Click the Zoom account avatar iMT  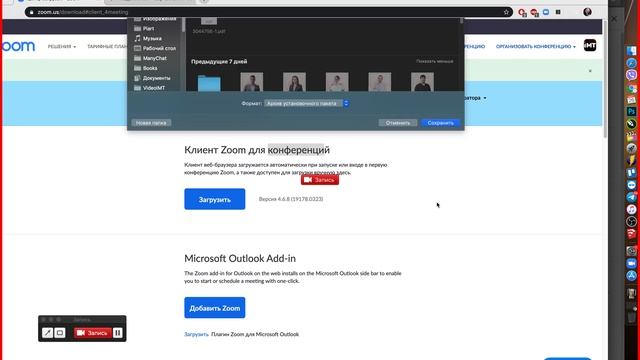589,46
